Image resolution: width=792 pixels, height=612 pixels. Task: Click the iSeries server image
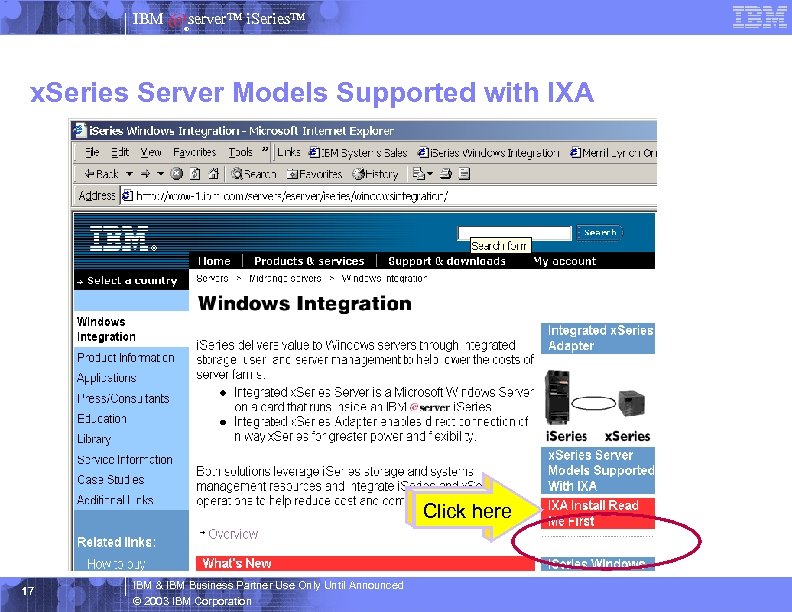pos(557,397)
